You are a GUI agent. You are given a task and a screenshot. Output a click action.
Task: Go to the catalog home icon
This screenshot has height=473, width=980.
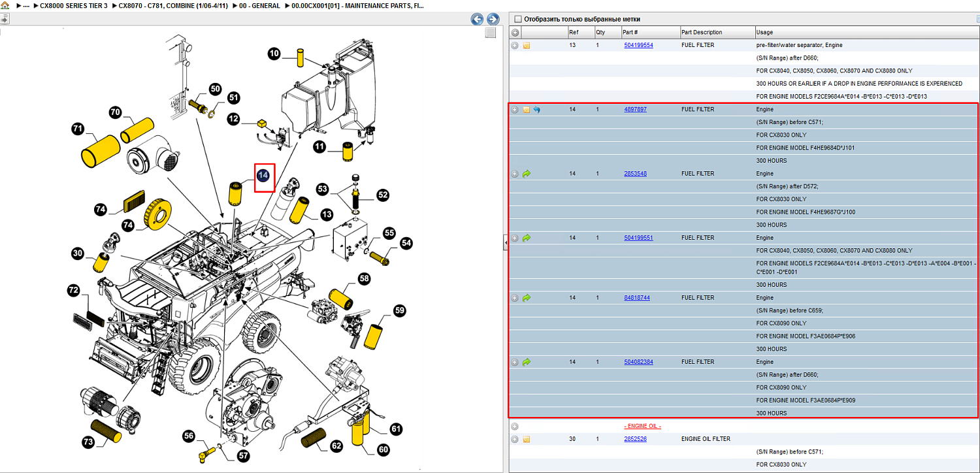[4, 5]
